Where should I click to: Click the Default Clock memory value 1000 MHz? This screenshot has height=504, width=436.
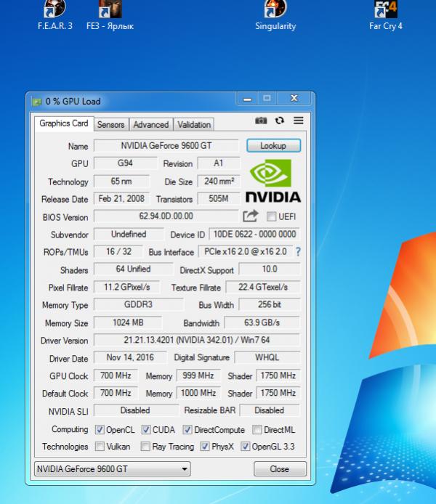pos(198,393)
